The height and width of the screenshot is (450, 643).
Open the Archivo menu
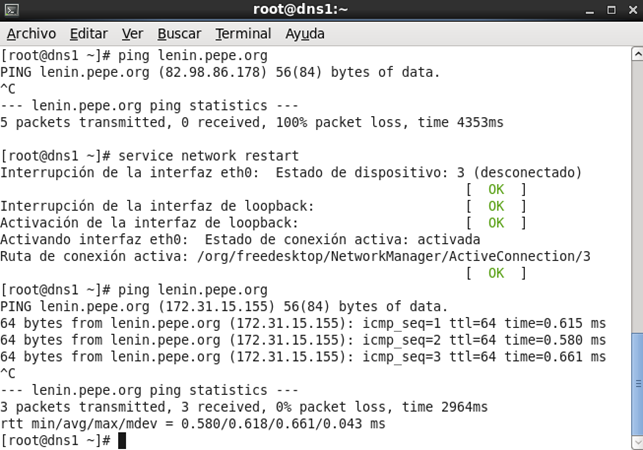click(31, 34)
